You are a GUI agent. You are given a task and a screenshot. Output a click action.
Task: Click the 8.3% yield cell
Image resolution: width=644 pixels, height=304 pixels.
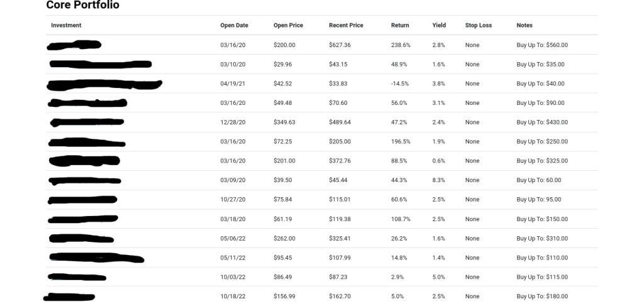438,180
